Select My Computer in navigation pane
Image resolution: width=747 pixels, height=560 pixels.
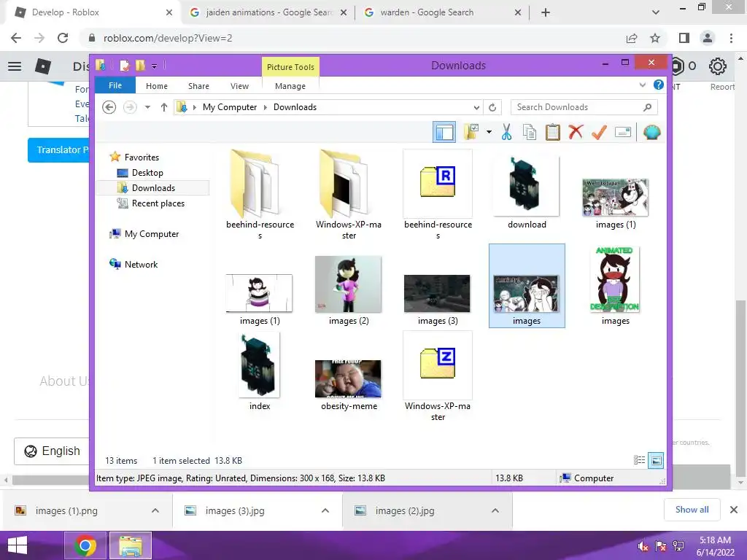click(152, 234)
